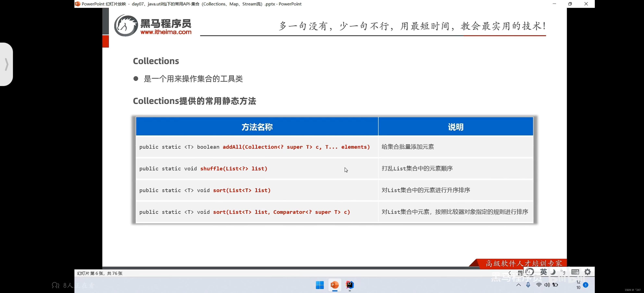The image size is (644, 293).
Task: Switch to IntelliJ IDEA in taskbar
Action: [350, 285]
